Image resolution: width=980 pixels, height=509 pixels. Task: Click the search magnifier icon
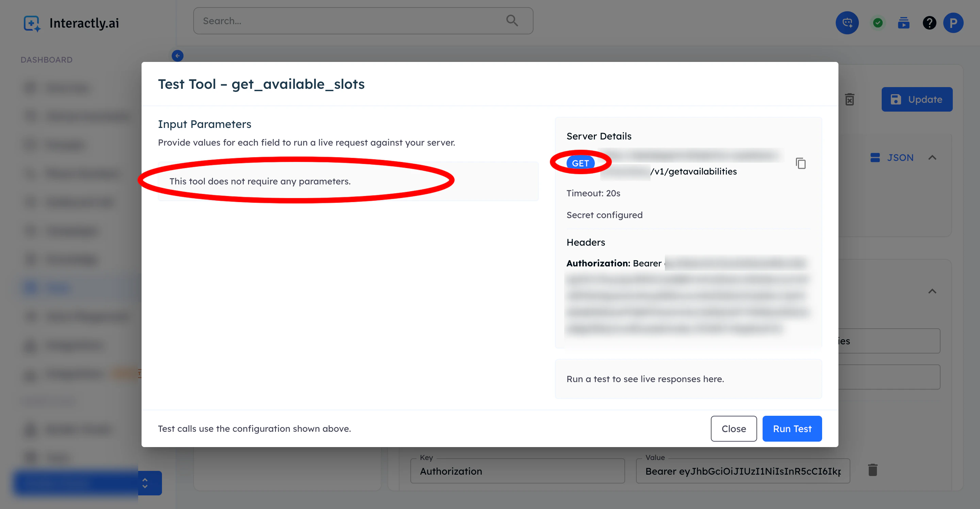click(x=512, y=20)
